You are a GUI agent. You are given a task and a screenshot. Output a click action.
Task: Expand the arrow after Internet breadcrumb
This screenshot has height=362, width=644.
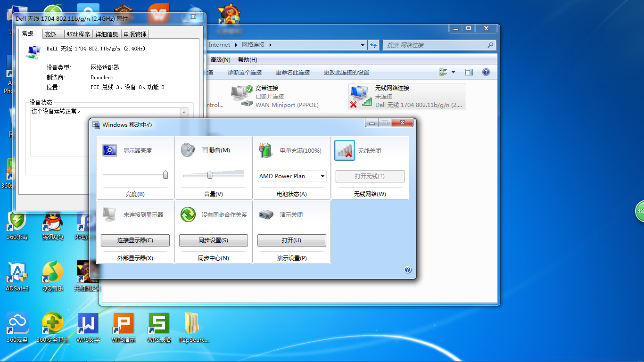pos(236,45)
